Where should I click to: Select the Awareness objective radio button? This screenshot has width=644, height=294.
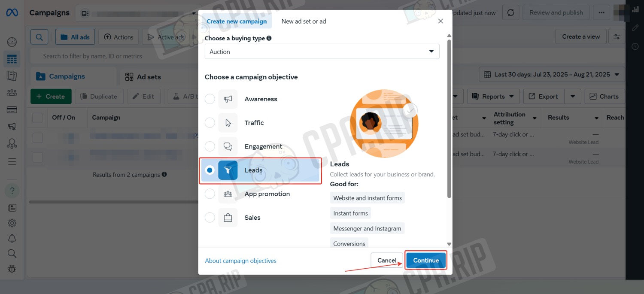pos(210,99)
